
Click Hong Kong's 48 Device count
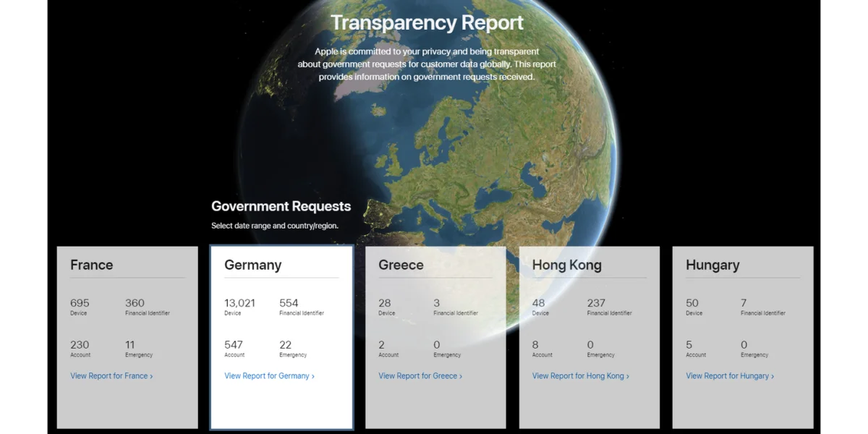[538, 303]
